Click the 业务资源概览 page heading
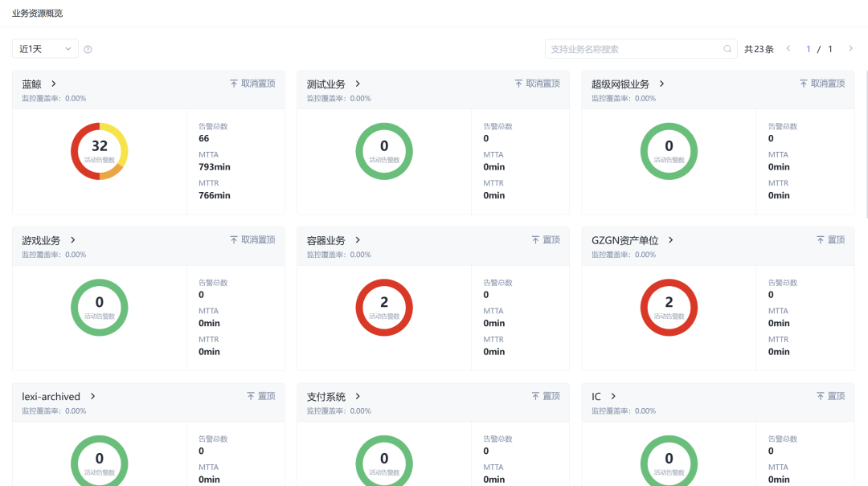868x486 pixels. click(38, 14)
